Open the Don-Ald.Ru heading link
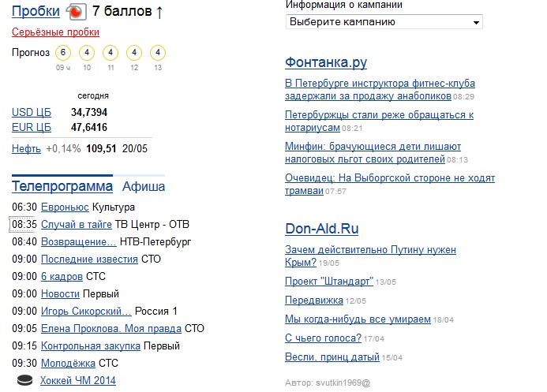Image resolution: width=547 pixels, height=392 pixels. (x=321, y=229)
